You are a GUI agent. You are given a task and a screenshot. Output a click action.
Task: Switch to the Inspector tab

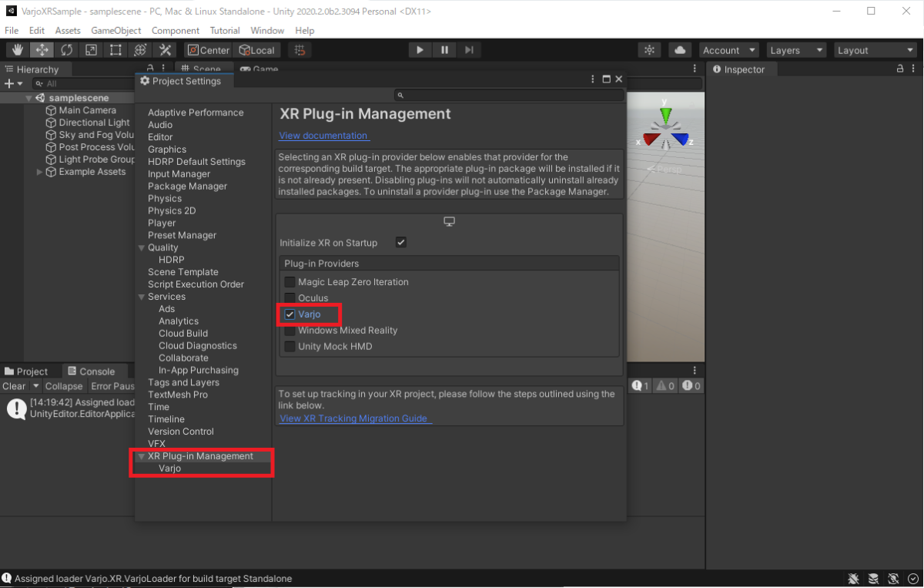pos(739,69)
